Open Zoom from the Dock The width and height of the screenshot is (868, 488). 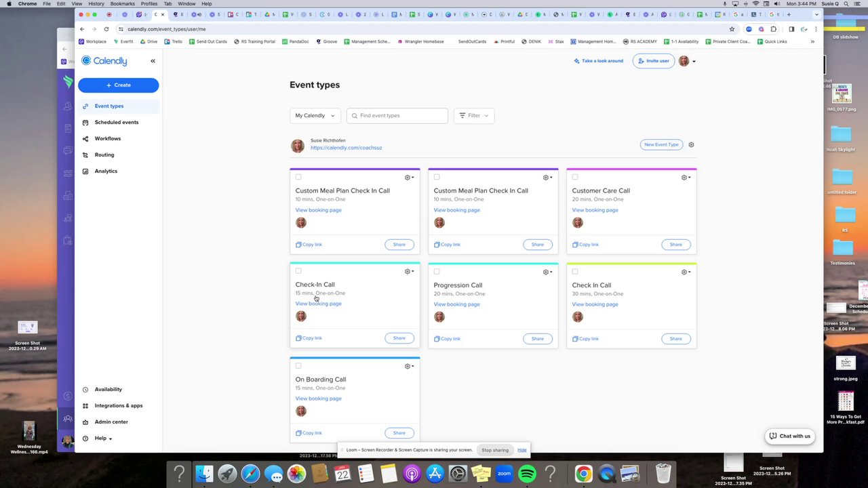[x=504, y=473]
